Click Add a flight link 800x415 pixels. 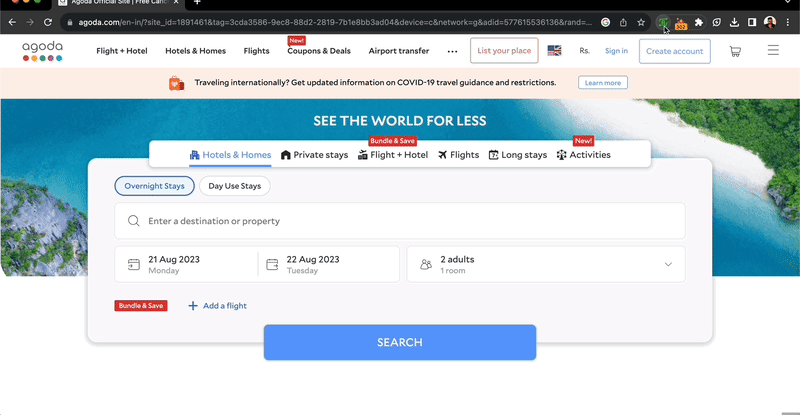pyautogui.click(x=224, y=306)
